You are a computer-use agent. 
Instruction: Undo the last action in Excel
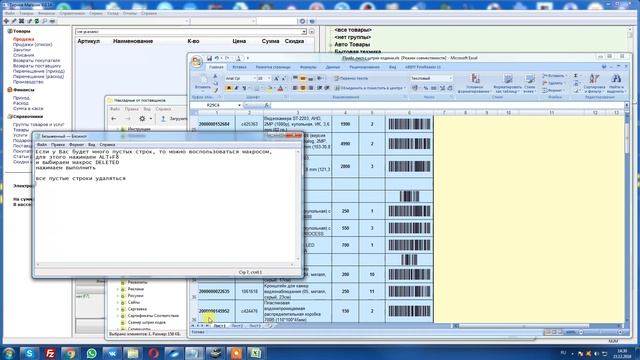click(x=217, y=58)
